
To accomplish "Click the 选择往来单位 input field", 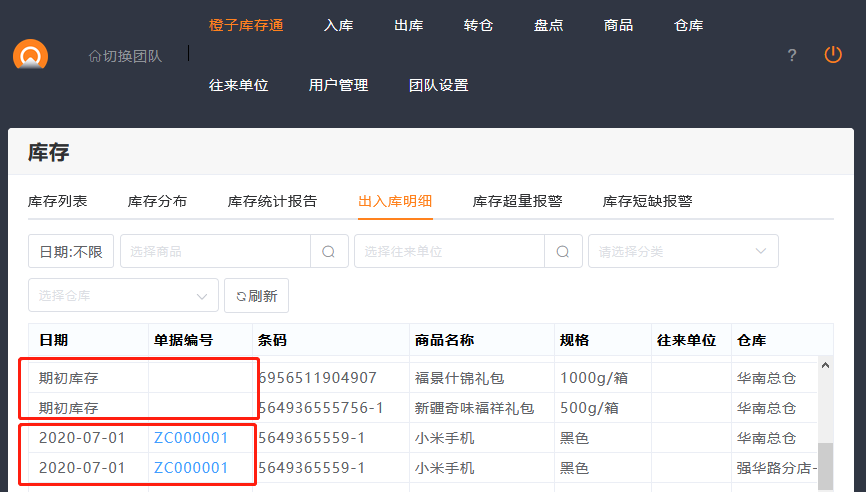I will 449,252.
